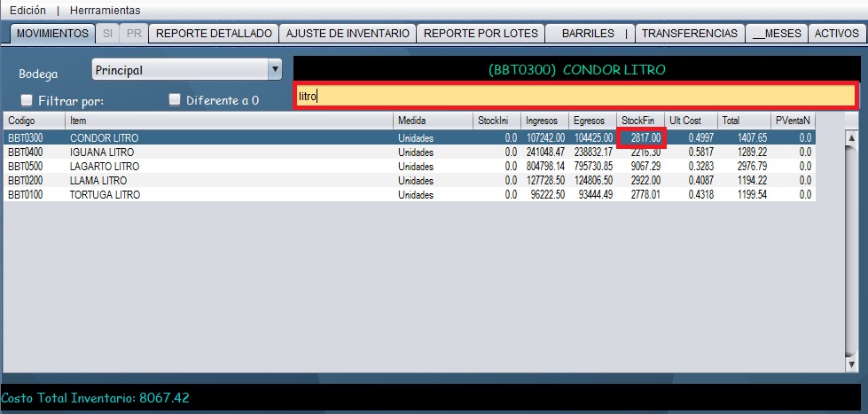Screen dimensions: 868x414
Task: Open the __MESES tab
Action: click(776, 33)
